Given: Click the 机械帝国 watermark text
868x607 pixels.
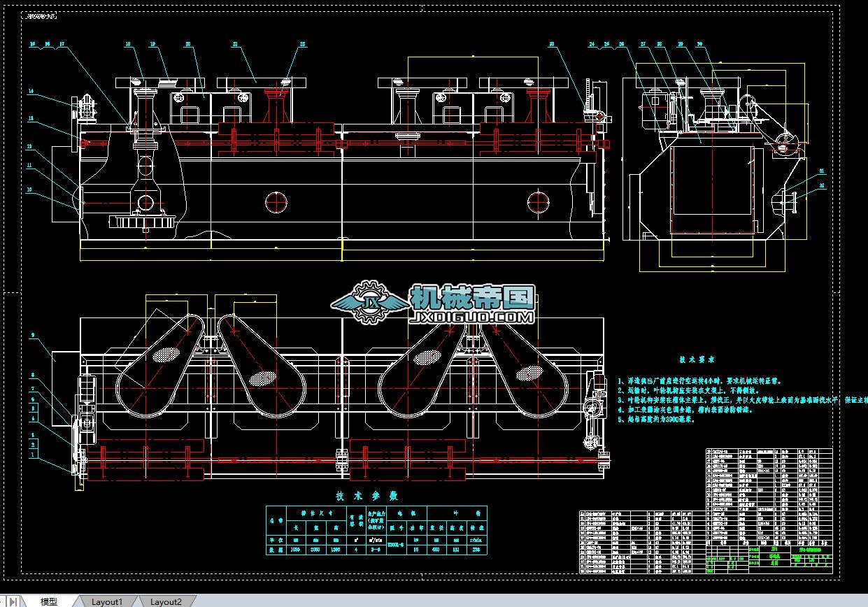Looking at the screenshot, I should coord(473,297).
